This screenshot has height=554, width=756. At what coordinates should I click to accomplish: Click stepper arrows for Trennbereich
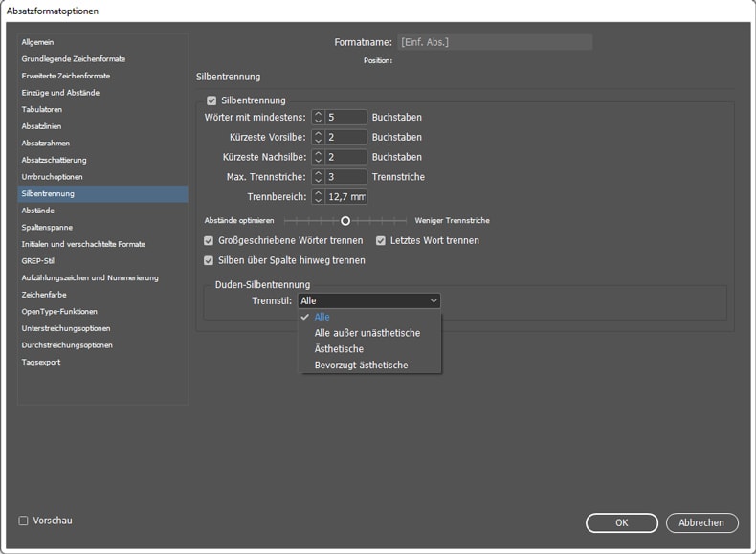[x=319, y=197]
